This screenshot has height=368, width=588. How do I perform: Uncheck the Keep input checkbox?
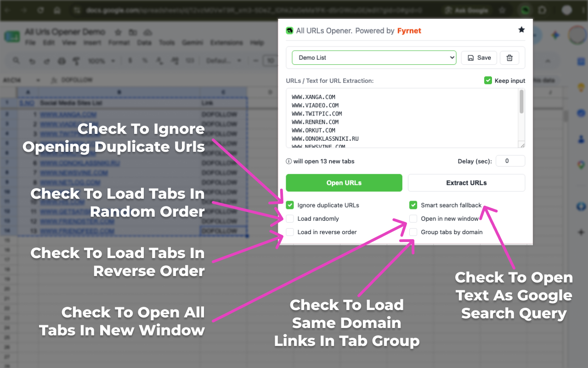click(488, 80)
